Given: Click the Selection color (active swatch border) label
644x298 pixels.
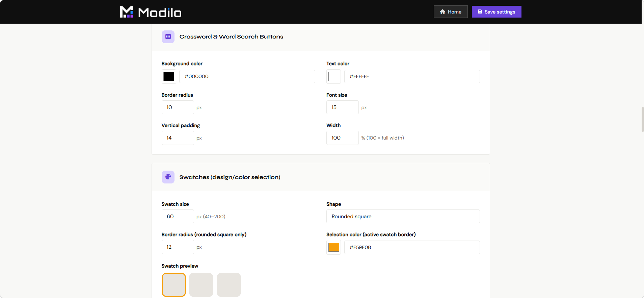Looking at the screenshot, I should coord(371,234).
